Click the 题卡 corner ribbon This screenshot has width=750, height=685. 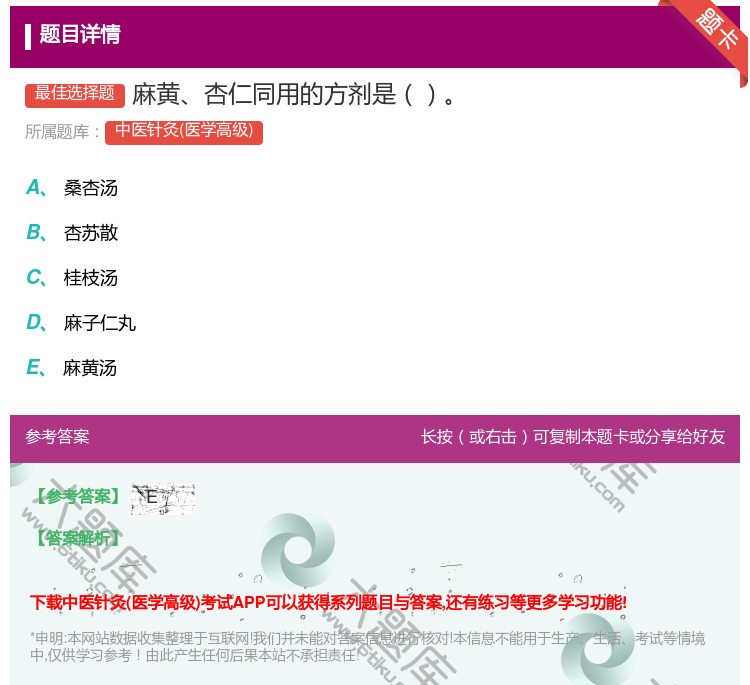point(712,34)
